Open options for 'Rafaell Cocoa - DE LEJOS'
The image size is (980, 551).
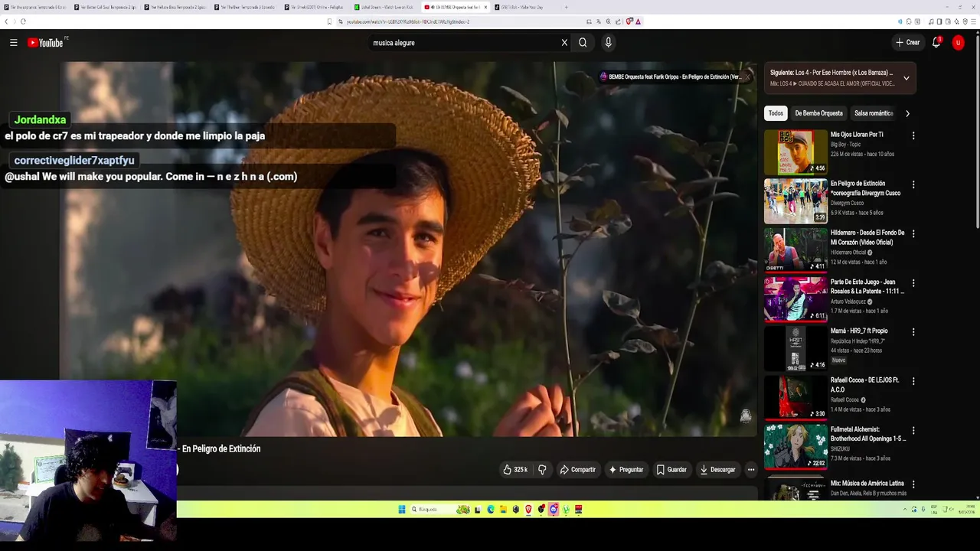pyautogui.click(x=913, y=381)
